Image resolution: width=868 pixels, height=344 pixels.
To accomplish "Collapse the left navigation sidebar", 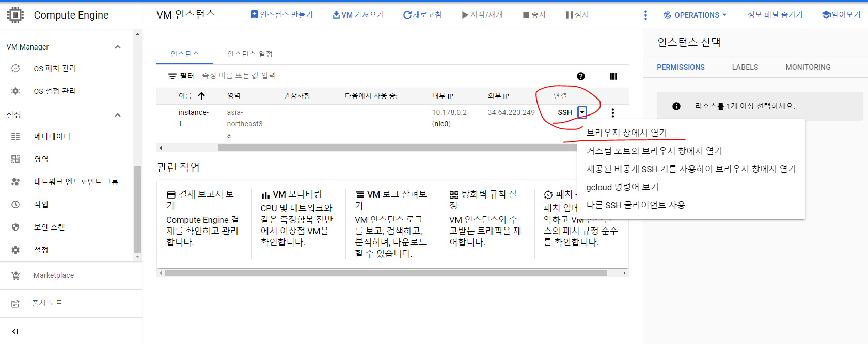I will [x=15, y=331].
